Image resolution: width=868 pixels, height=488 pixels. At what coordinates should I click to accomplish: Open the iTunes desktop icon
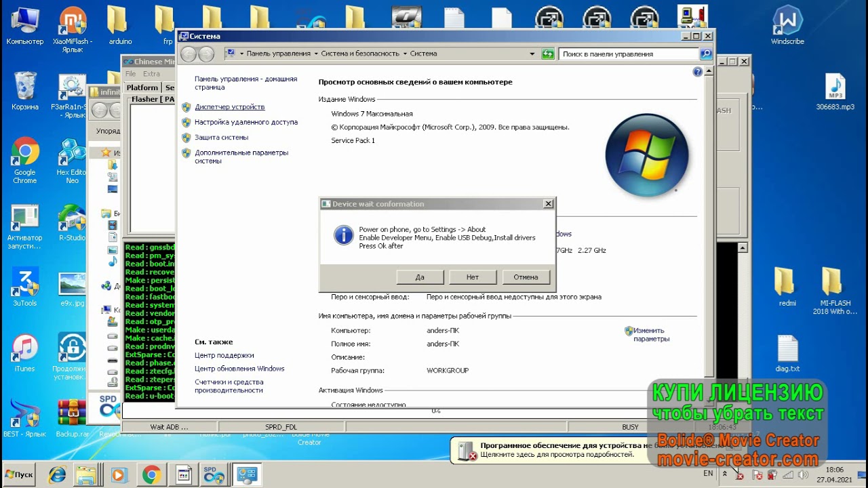click(25, 353)
